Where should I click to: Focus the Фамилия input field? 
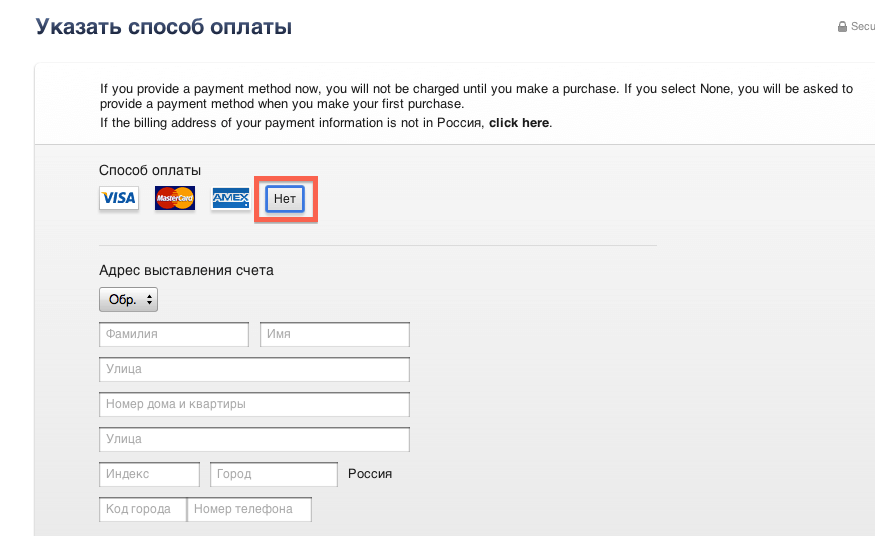click(174, 334)
